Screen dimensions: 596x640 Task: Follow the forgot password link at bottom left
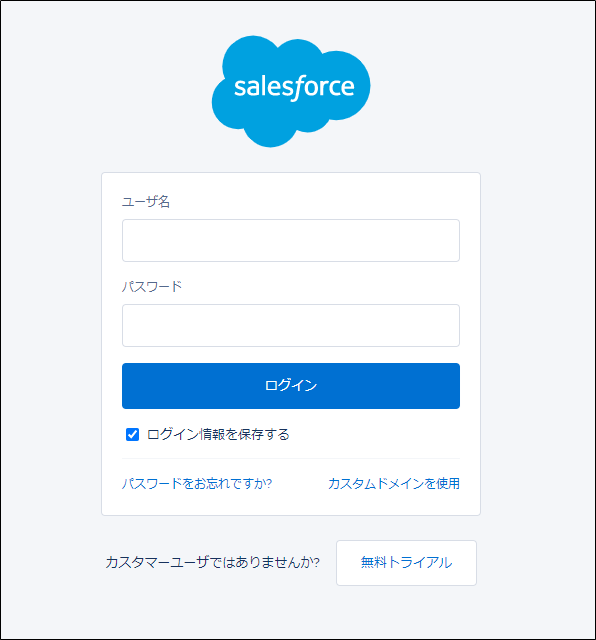click(x=197, y=484)
